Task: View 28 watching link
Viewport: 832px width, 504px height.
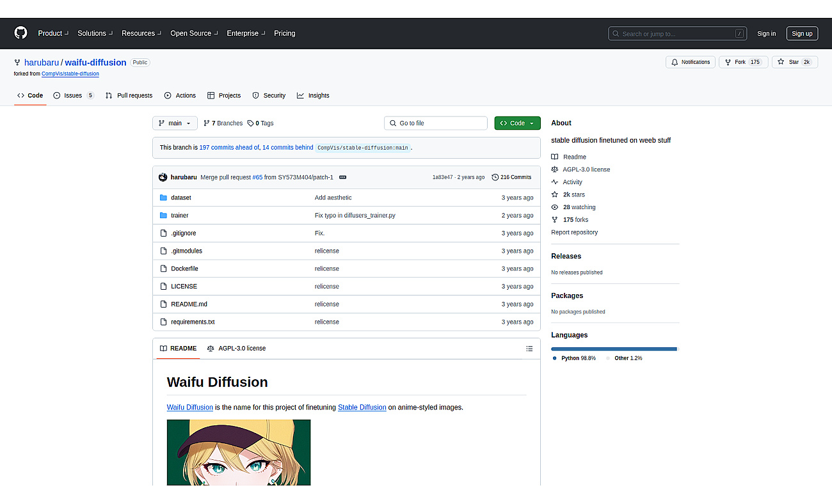Action: click(x=573, y=207)
